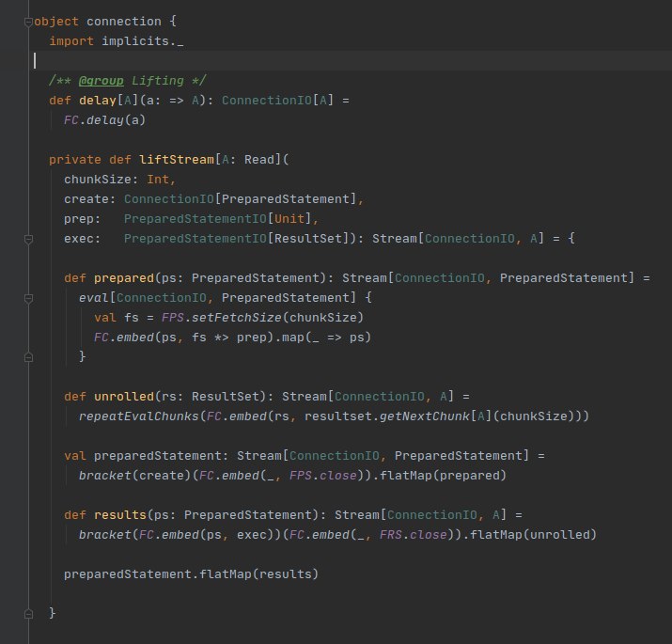This screenshot has height=644, width=672.
Task: Click the 'prepared' method name in its def
Action: pyautogui.click(x=124, y=278)
